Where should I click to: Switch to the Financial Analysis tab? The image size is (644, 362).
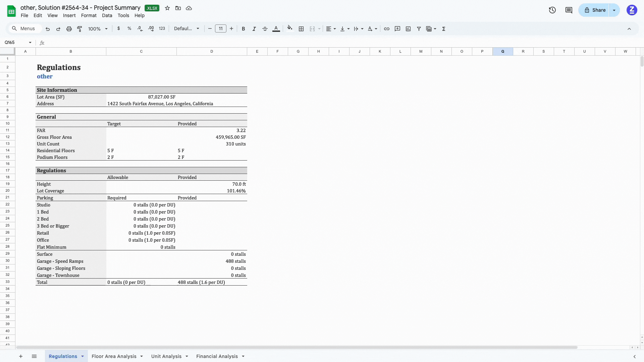coord(217,356)
